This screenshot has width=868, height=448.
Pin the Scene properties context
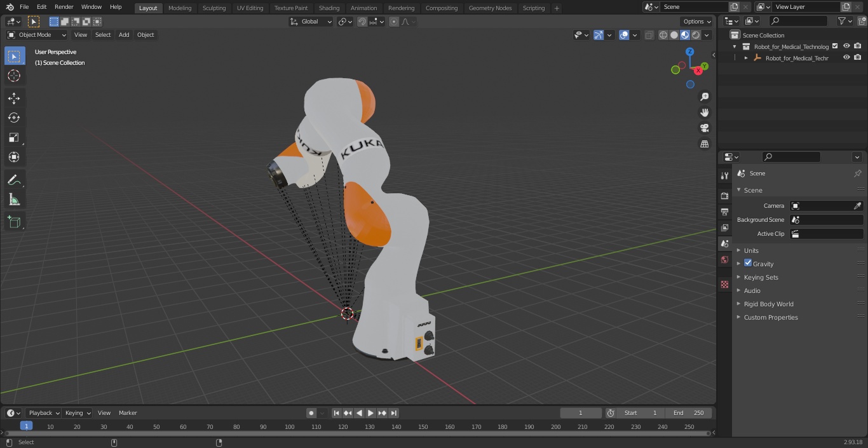tap(857, 173)
